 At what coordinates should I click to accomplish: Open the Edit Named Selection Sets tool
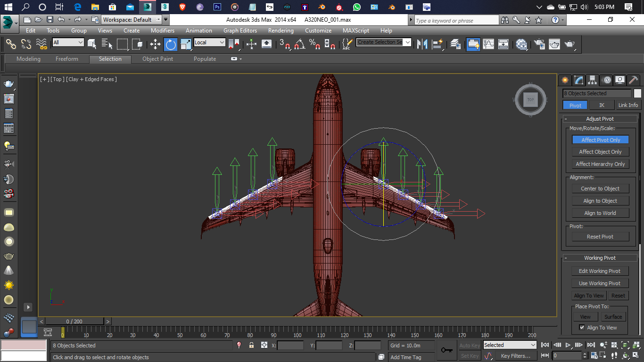(347, 44)
